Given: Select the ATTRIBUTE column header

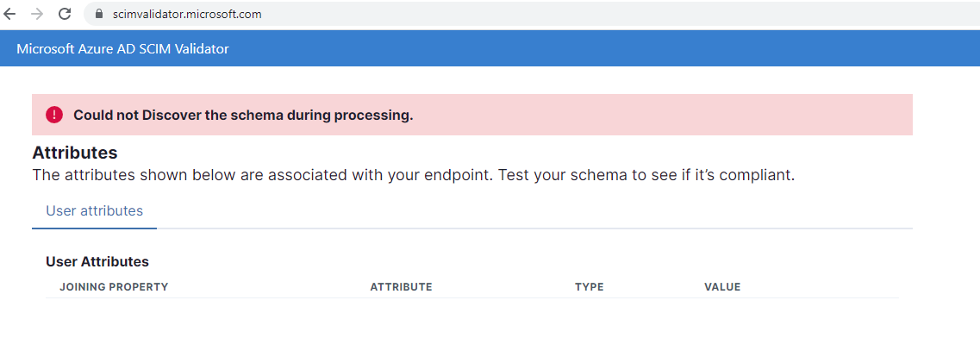Looking at the screenshot, I should point(402,287).
